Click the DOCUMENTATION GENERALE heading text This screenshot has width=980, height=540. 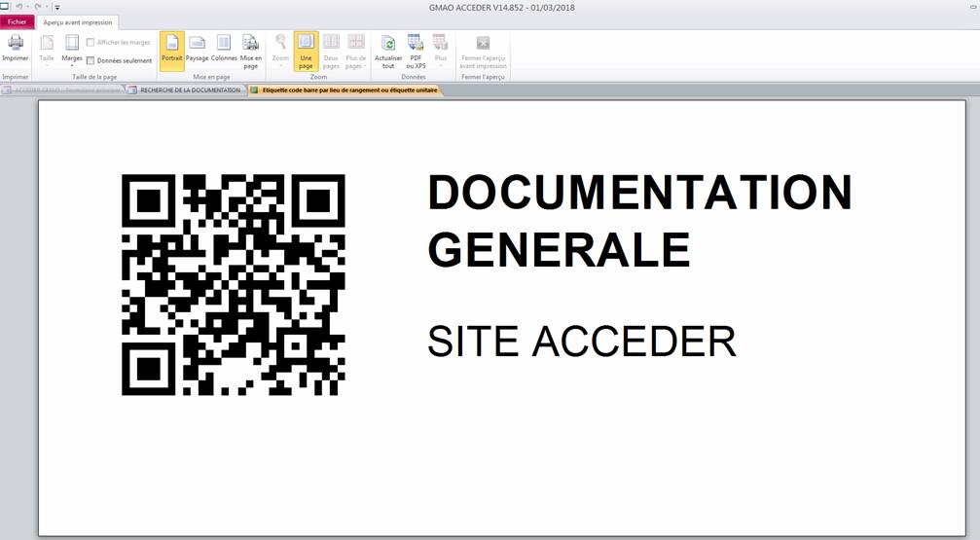pyautogui.click(x=640, y=220)
